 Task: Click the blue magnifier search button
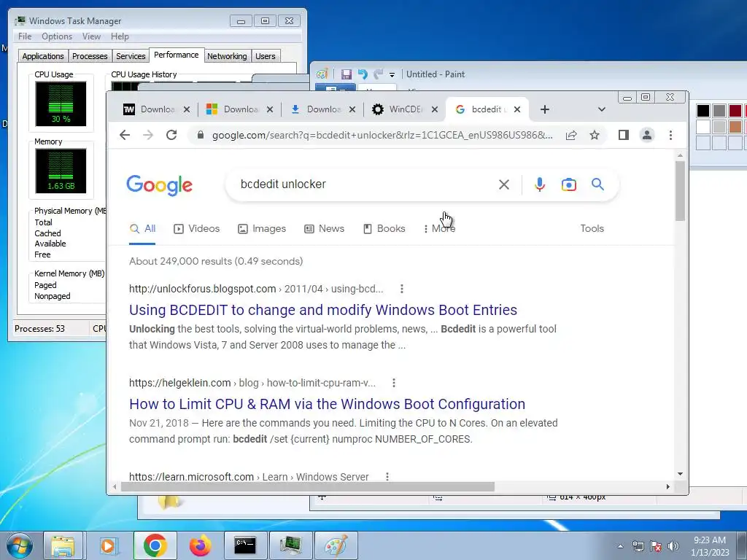click(x=598, y=184)
